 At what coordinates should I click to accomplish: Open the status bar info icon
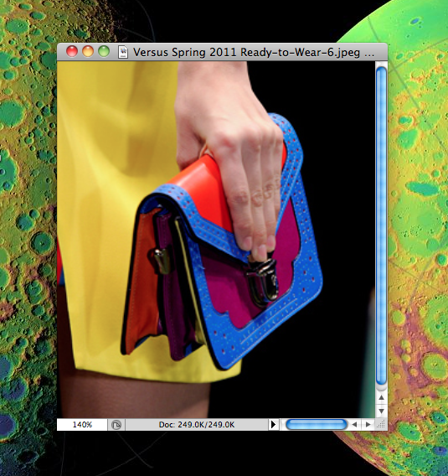116,424
